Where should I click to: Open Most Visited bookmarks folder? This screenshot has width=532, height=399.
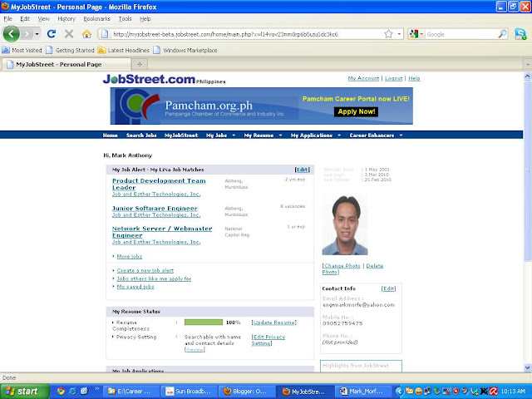click(x=22, y=50)
